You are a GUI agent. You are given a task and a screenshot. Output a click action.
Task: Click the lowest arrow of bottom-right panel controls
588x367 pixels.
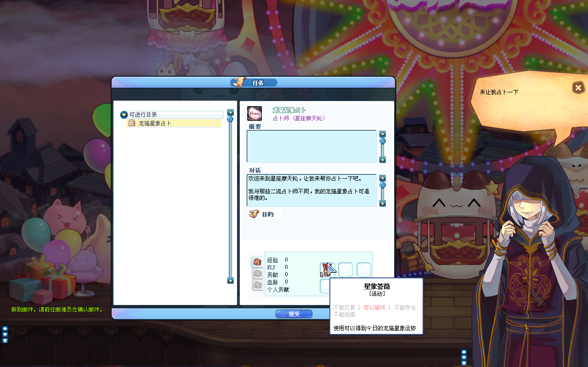464,363
